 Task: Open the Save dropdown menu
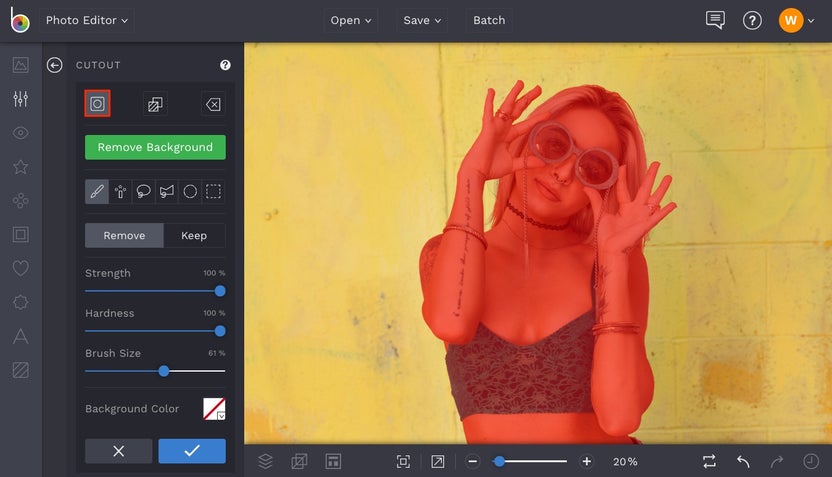coord(422,20)
